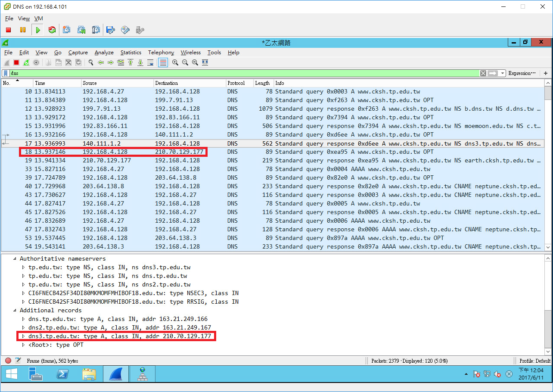The image size is (553, 392).
Task: Select packet 40 response from 203.64.138.8
Action: pos(273,186)
